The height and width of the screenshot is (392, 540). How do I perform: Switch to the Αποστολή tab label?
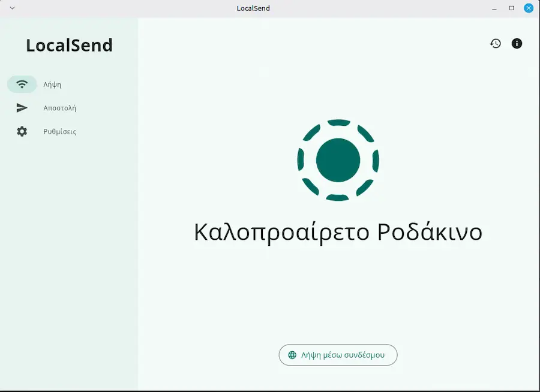click(59, 108)
